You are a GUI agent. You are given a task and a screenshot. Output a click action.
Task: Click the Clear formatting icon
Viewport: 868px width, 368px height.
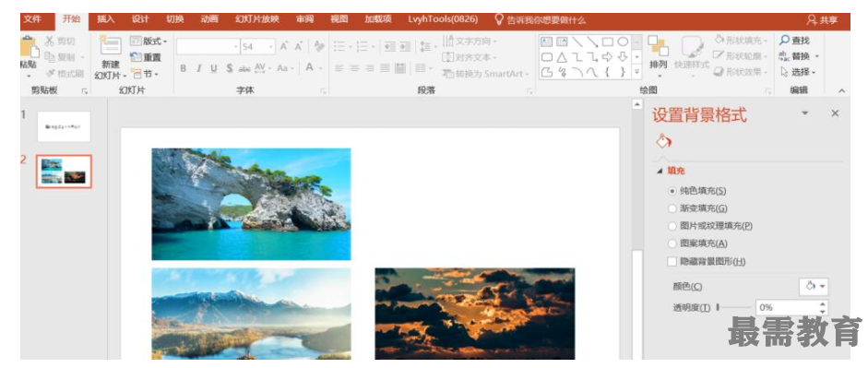coord(319,46)
